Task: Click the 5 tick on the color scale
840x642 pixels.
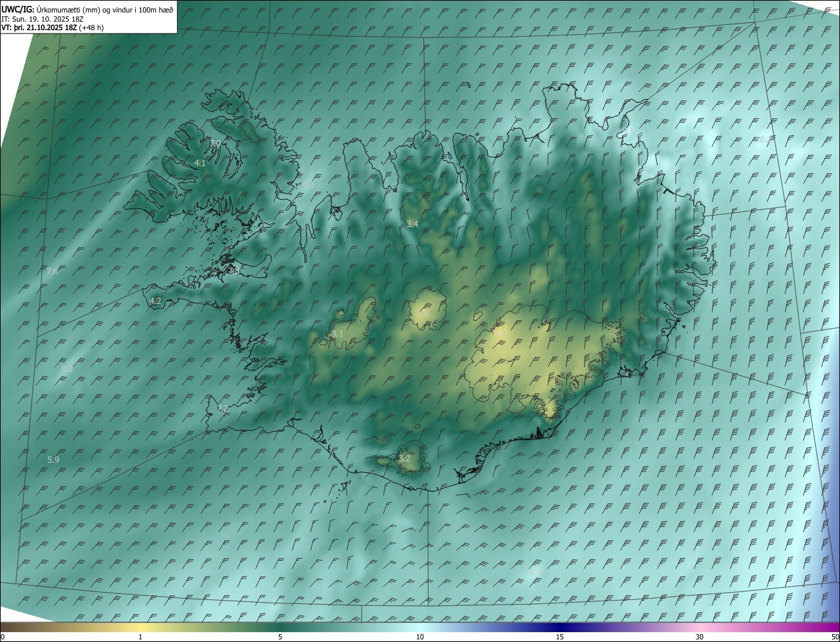Action: pos(280,637)
